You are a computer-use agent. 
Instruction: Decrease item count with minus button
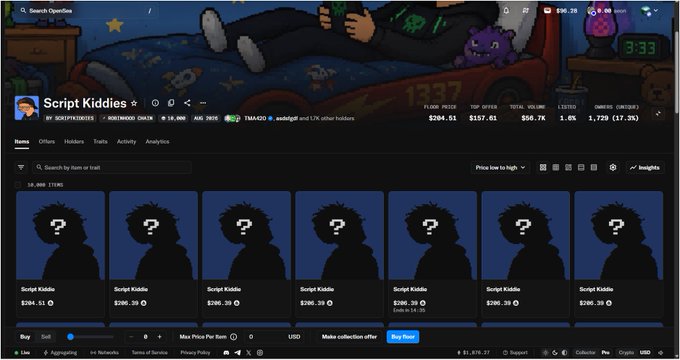click(x=131, y=337)
